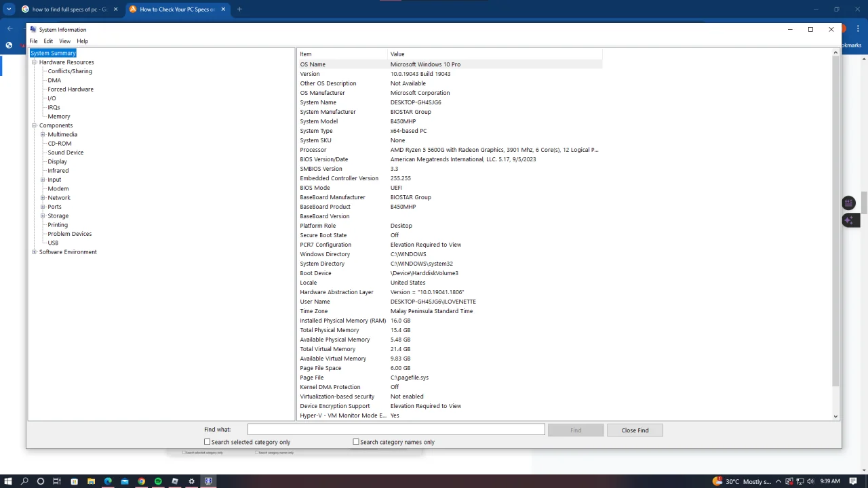This screenshot has width=868, height=488.
Task: Toggle 'Search category names only' checkbox
Action: [x=356, y=442]
